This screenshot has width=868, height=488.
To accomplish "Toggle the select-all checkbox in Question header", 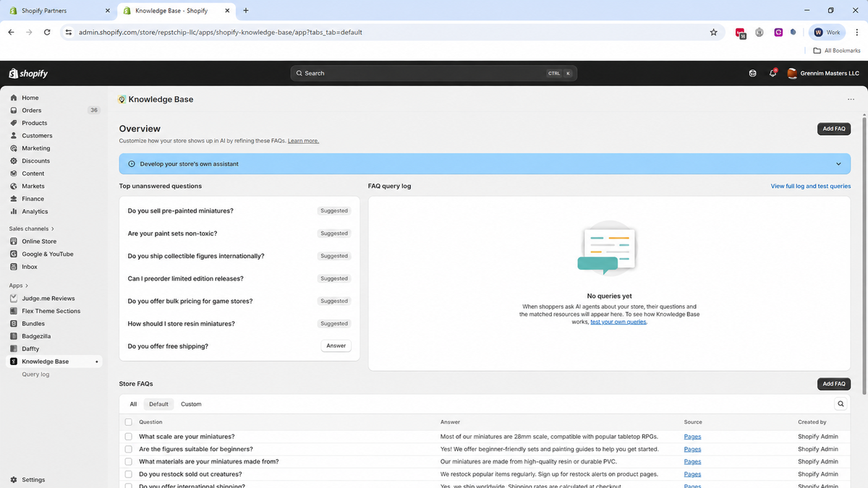I will tap(128, 422).
